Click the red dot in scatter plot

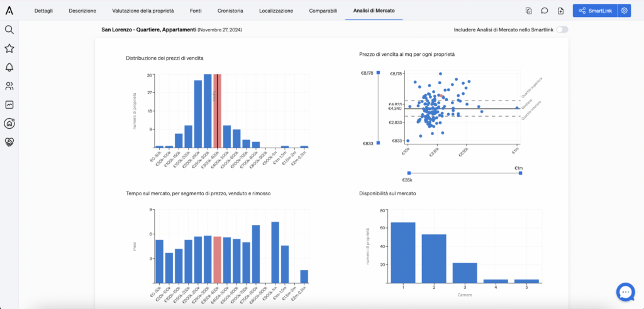click(441, 95)
